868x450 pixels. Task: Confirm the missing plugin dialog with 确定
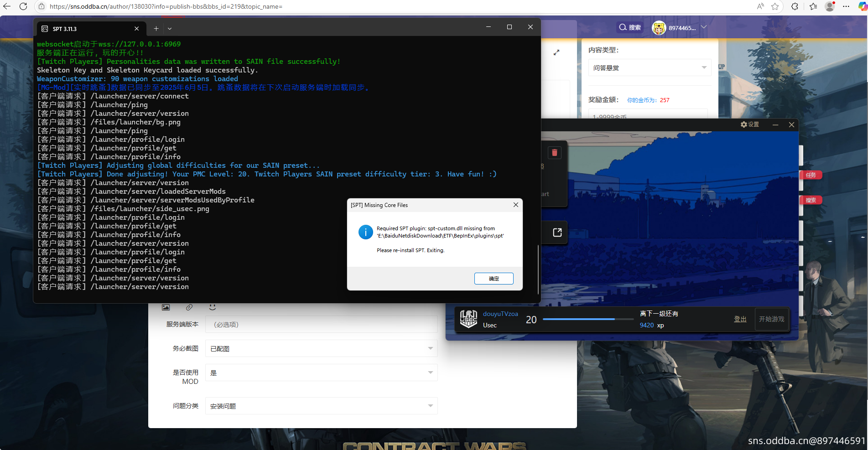tap(494, 279)
